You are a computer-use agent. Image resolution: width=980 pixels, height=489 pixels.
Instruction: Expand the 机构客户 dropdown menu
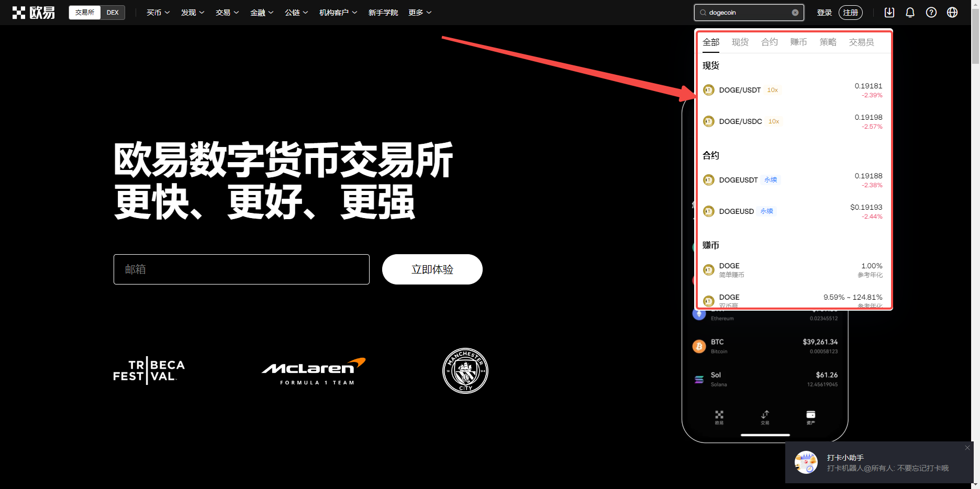point(338,13)
